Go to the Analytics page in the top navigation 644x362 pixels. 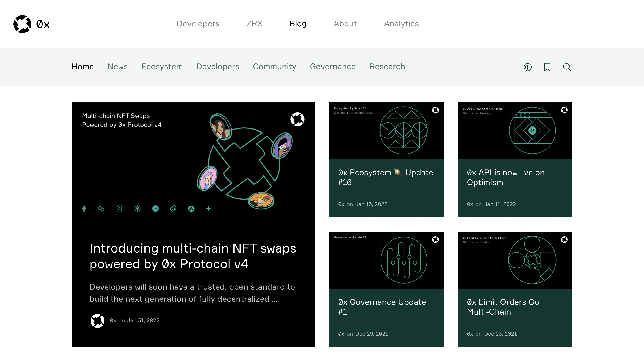401,24
